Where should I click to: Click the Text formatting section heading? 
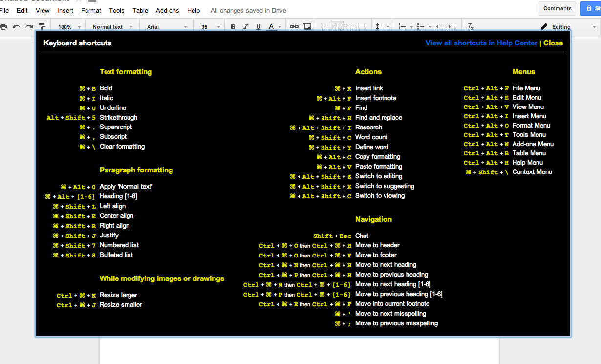[x=126, y=72]
